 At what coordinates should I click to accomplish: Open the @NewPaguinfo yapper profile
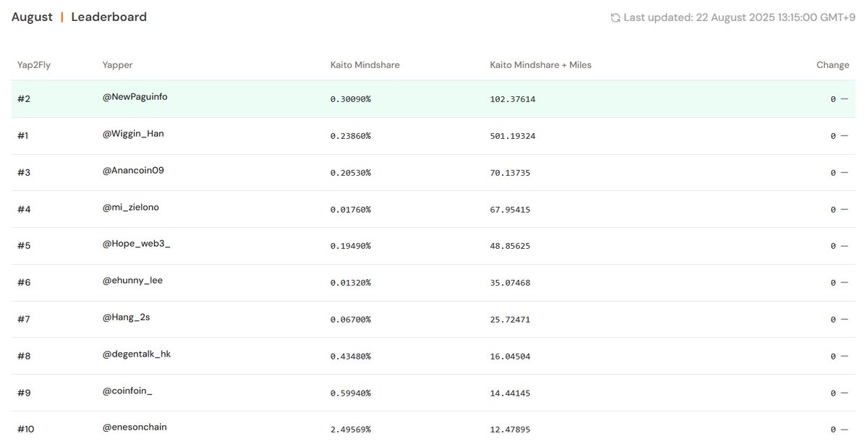click(135, 97)
